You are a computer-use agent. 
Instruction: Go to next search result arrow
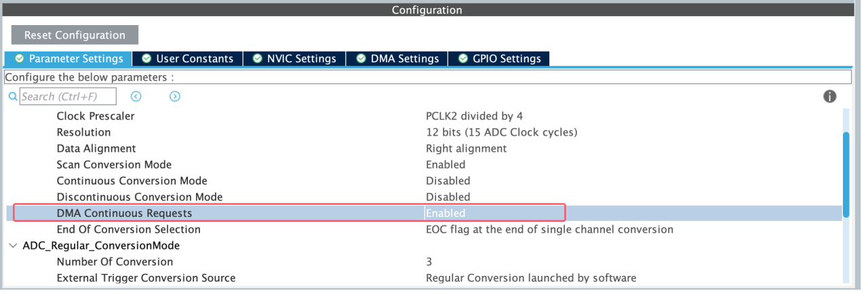[175, 97]
